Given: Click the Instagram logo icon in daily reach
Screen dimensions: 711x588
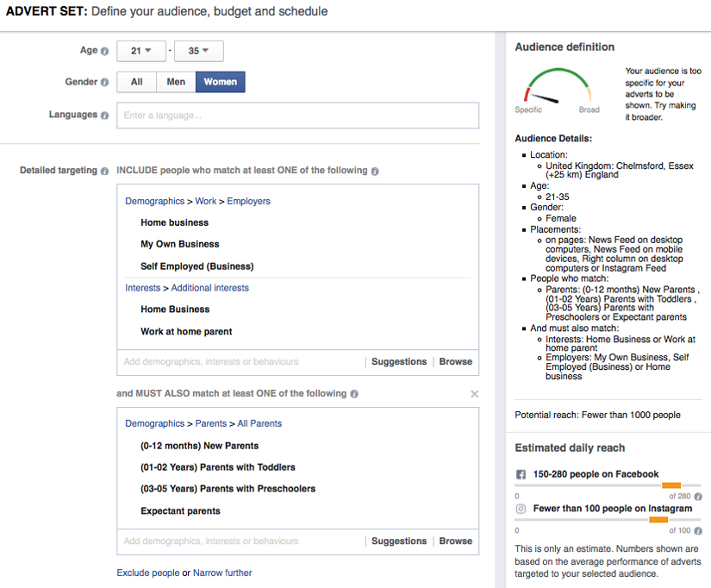Looking at the screenshot, I should (521, 509).
